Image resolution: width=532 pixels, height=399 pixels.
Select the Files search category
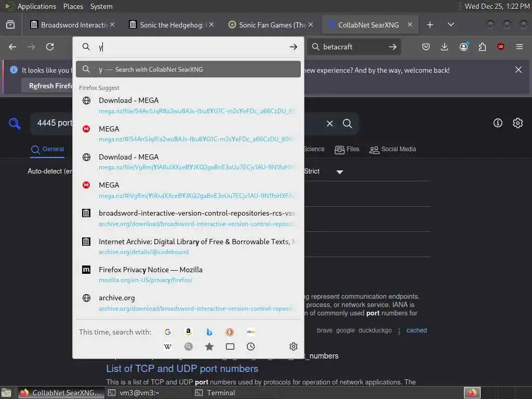tap(347, 149)
